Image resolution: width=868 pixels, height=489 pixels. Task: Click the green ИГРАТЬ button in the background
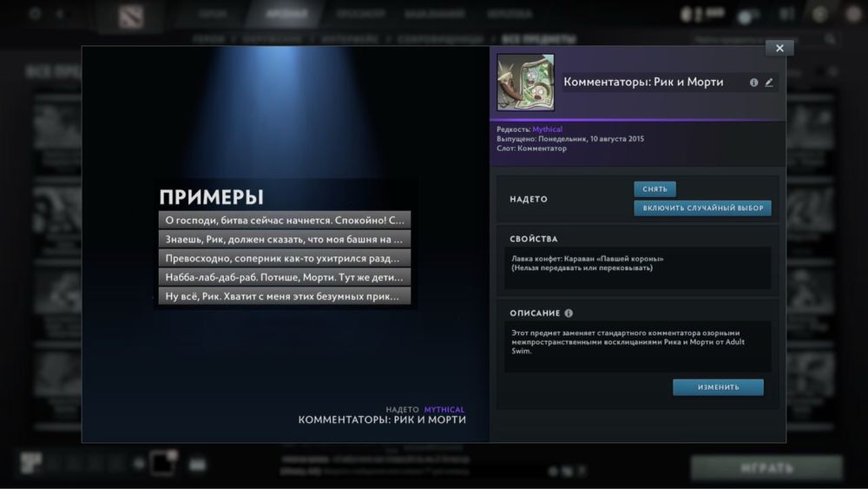[x=766, y=468]
